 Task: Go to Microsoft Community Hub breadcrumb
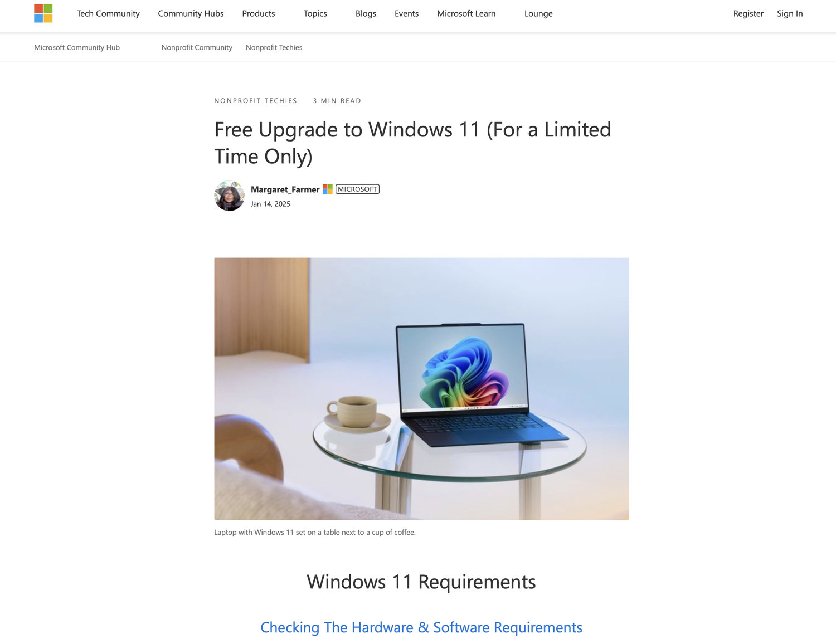point(77,47)
